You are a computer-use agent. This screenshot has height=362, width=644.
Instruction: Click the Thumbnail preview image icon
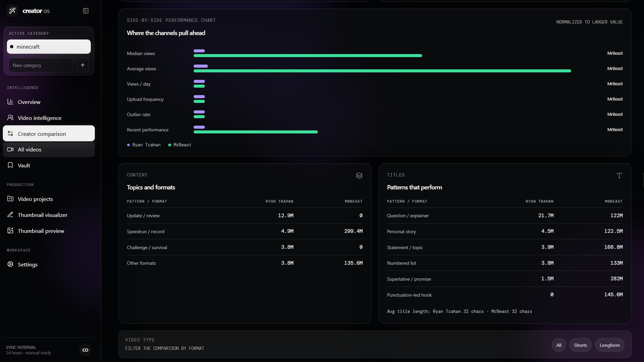10,231
